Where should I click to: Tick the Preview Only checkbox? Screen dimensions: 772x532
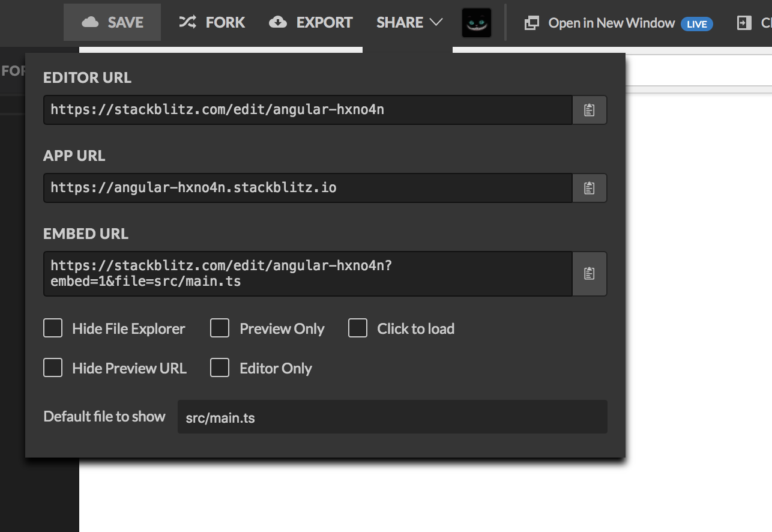point(220,328)
